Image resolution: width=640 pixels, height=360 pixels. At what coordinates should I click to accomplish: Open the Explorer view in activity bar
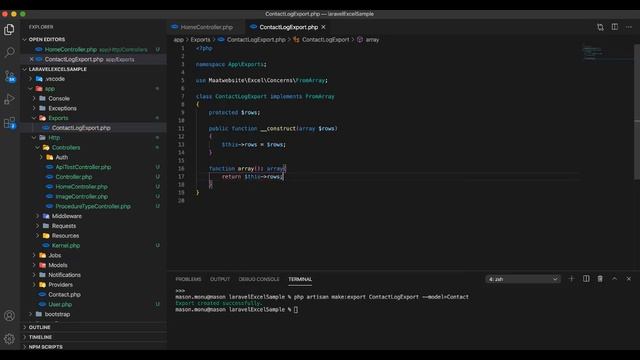[x=9, y=29]
